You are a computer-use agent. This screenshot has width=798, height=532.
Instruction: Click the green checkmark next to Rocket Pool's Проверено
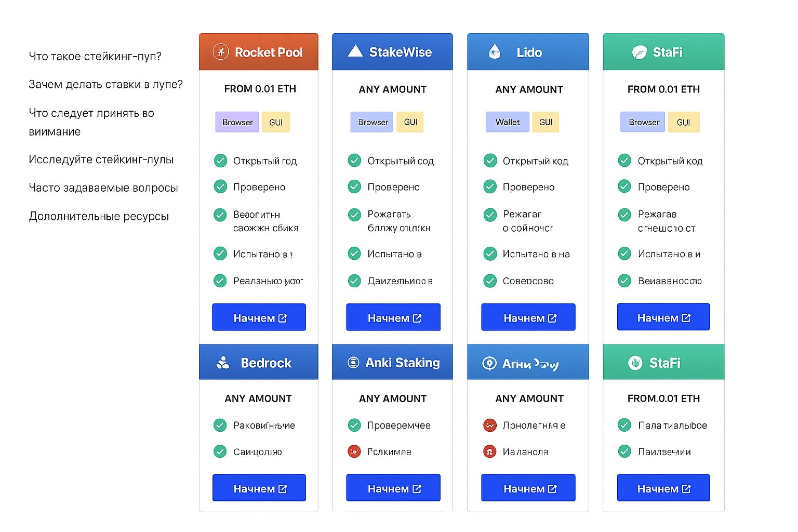(x=220, y=187)
